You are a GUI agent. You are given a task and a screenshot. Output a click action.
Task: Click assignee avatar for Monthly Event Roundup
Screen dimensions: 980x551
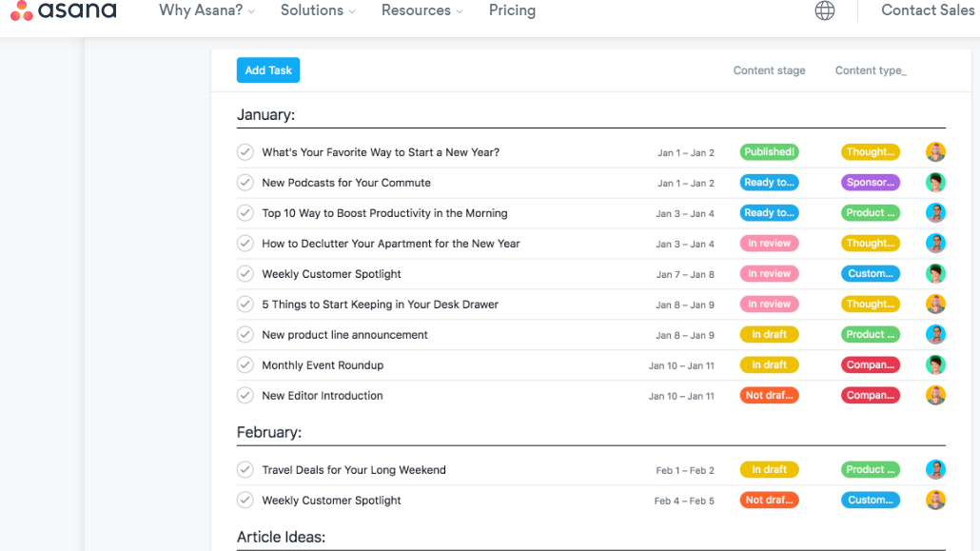936,365
